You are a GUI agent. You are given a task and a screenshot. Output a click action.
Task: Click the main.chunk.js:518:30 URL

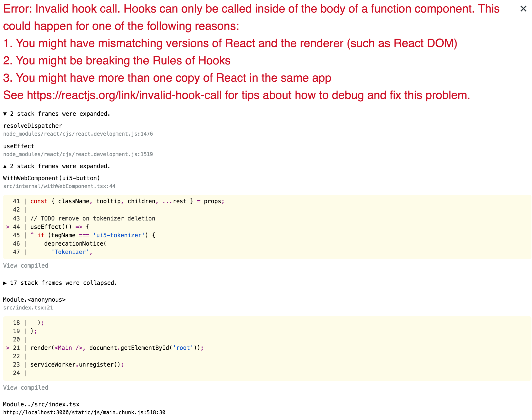(84, 412)
